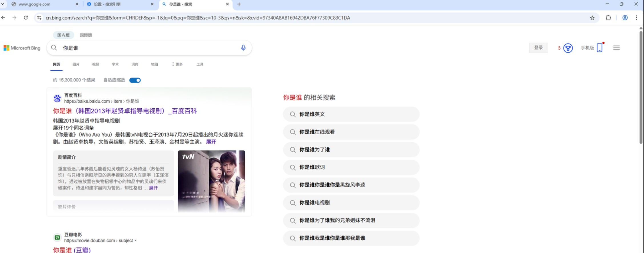
Task: Search related query 我的兄弟姐妹不流泪
Action: (x=351, y=220)
